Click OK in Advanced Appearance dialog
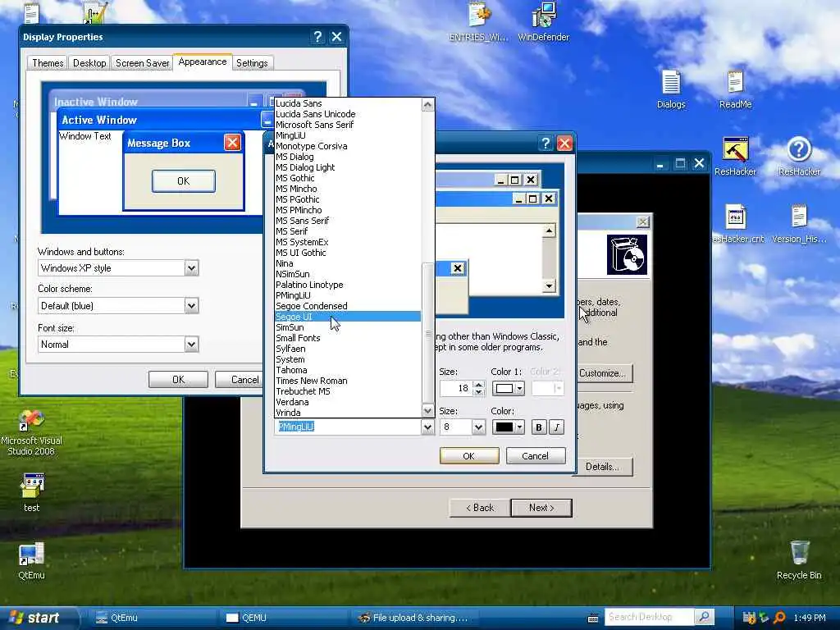This screenshot has height=630, width=840. 468,456
